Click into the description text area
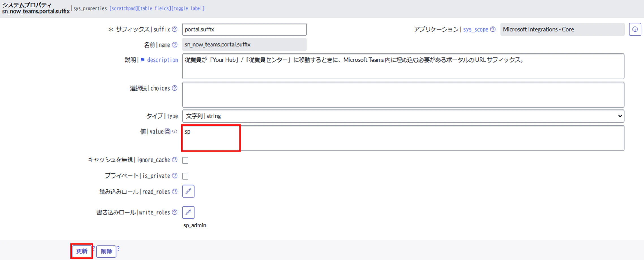 tap(403, 66)
